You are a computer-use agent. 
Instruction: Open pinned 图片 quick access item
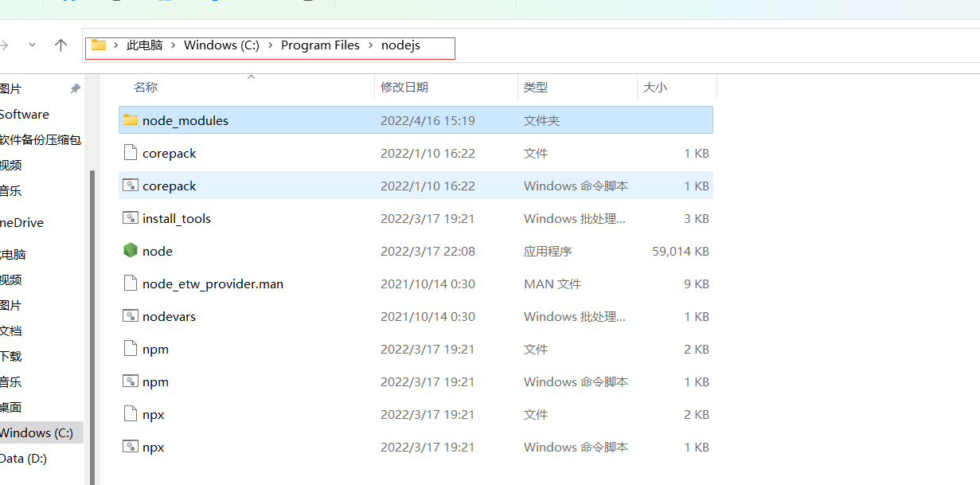coord(10,88)
